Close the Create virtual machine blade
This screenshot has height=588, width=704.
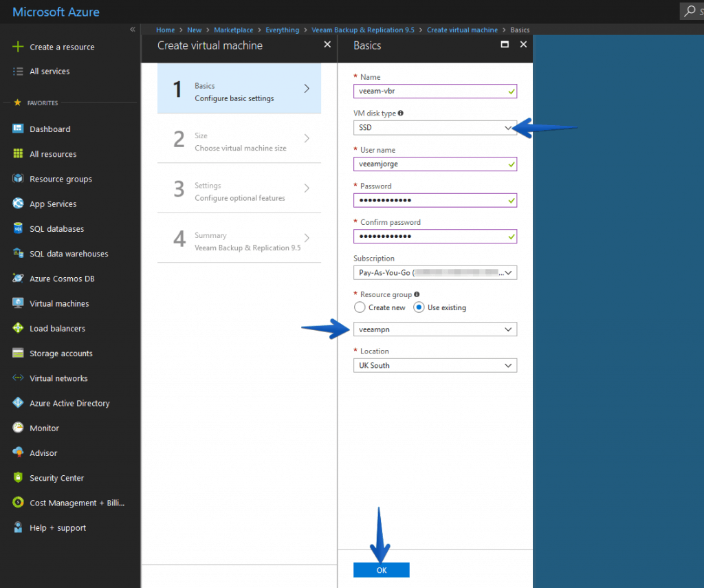pyautogui.click(x=327, y=45)
